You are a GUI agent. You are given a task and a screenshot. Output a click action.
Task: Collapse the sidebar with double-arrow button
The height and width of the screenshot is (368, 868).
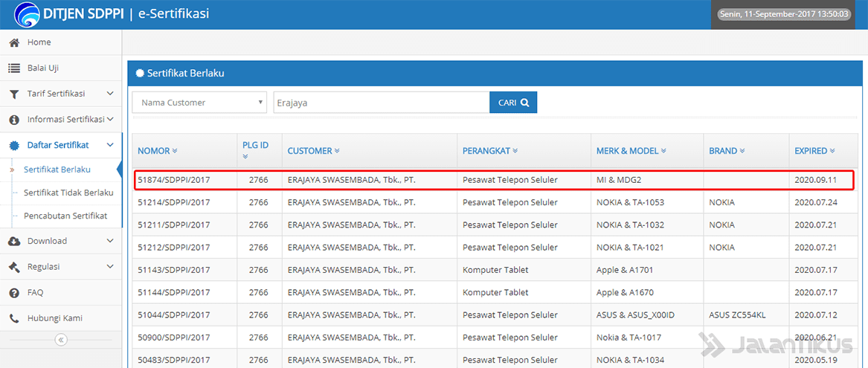pyautogui.click(x=61, y=340)
